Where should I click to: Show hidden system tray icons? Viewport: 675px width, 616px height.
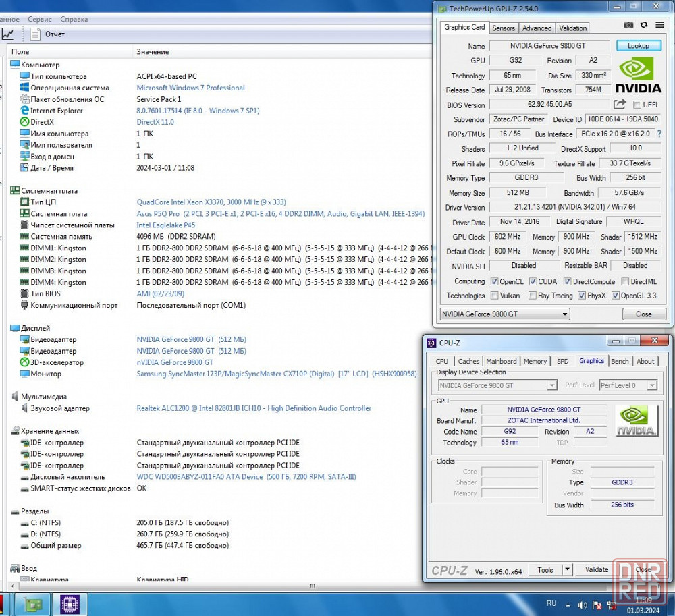coord(568,605)
